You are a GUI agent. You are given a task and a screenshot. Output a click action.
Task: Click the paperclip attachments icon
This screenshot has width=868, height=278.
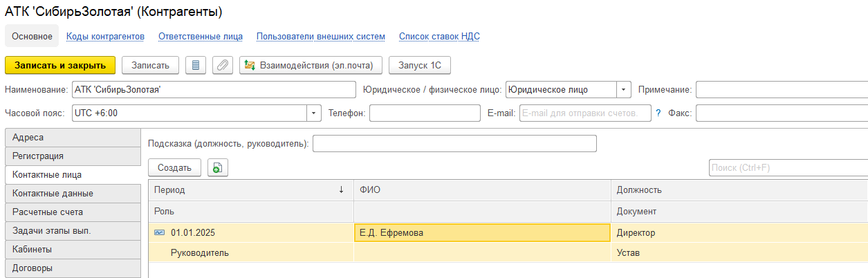pos(222,65)
